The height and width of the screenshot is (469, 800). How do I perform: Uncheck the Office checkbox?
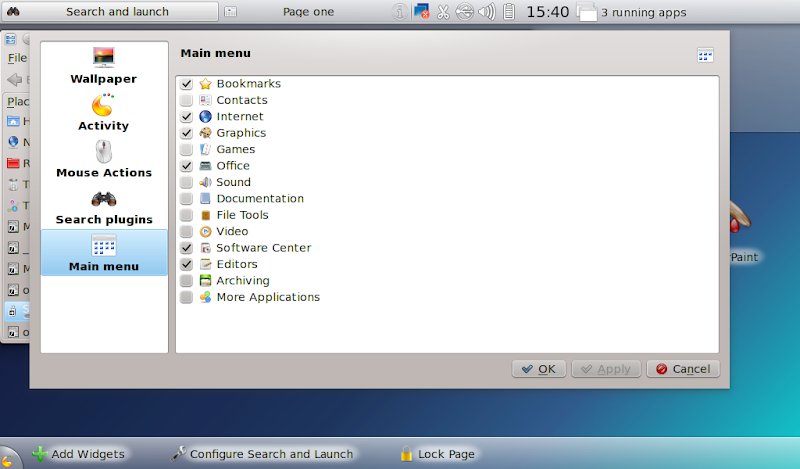(x=186, y=165)
